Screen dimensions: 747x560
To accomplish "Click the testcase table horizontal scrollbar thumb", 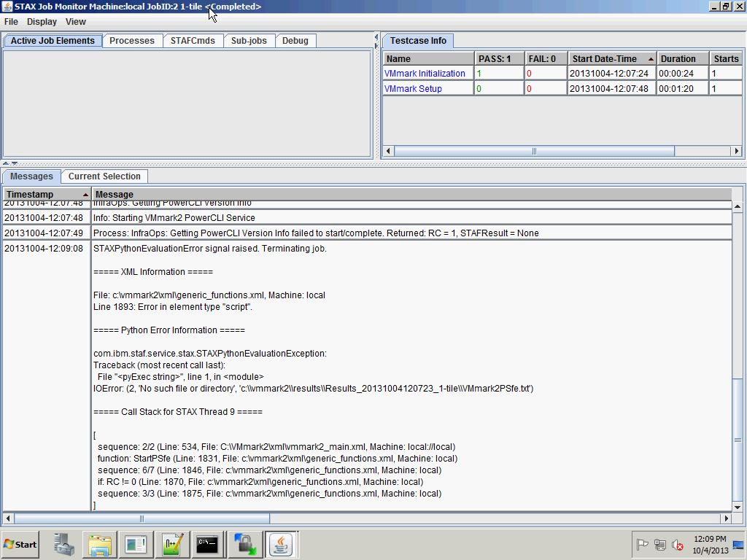I will click(534, 151).
